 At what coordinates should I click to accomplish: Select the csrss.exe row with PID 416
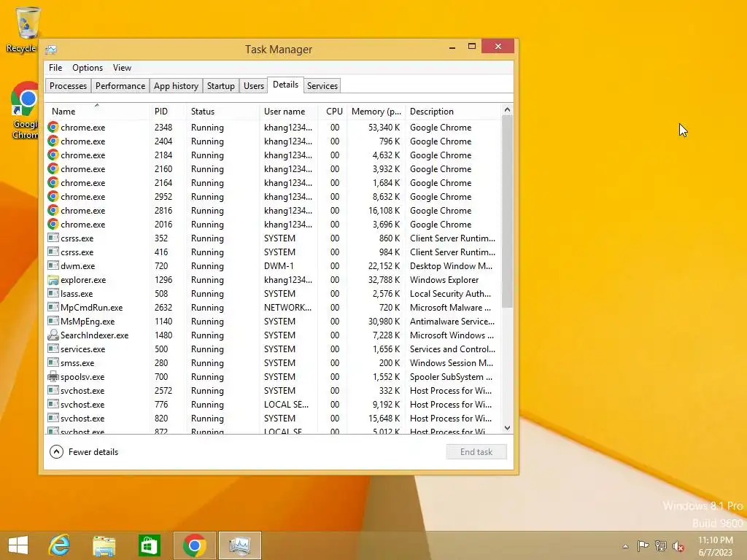coord(274,252)
